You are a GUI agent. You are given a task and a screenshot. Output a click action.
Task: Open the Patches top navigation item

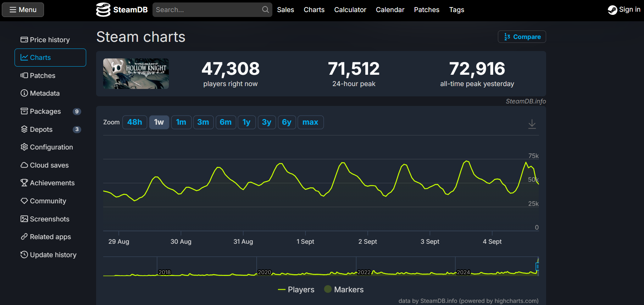[427, 10]
